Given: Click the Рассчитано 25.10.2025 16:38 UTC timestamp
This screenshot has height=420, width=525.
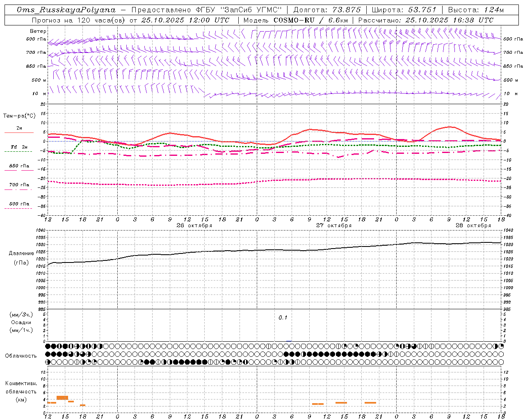Looking at the screenshot, I should pos(426,20).
